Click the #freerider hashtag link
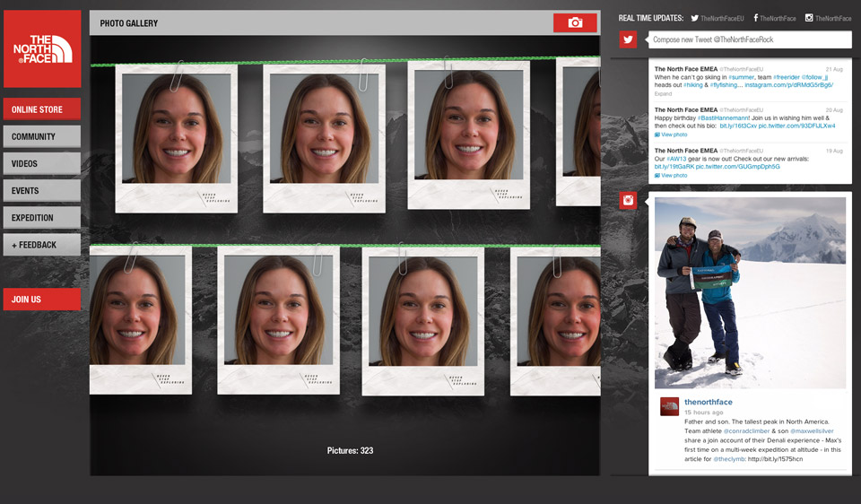Viewport: 861px width, 504px height. (787, 77)
